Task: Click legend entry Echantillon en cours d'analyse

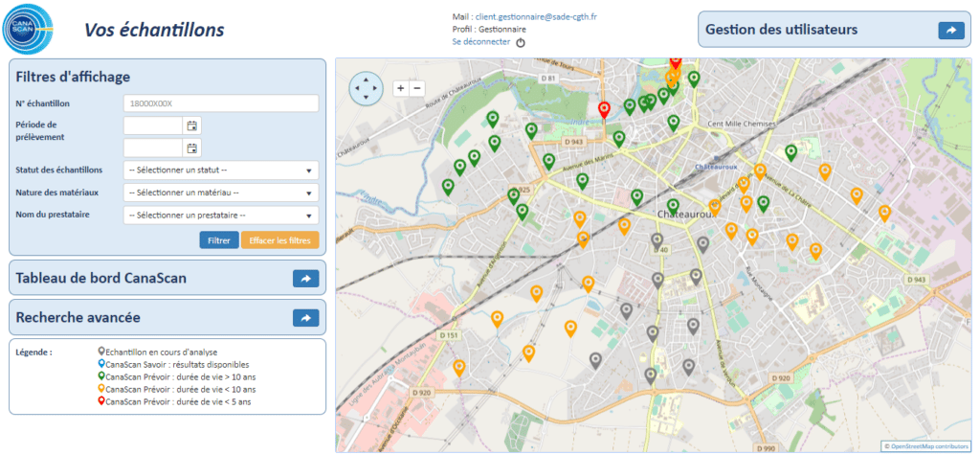Action: click(x=161, y=353)
